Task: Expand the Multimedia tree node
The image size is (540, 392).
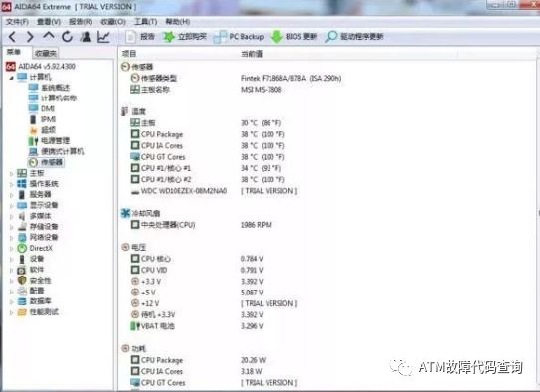Action: click(11, 216)
